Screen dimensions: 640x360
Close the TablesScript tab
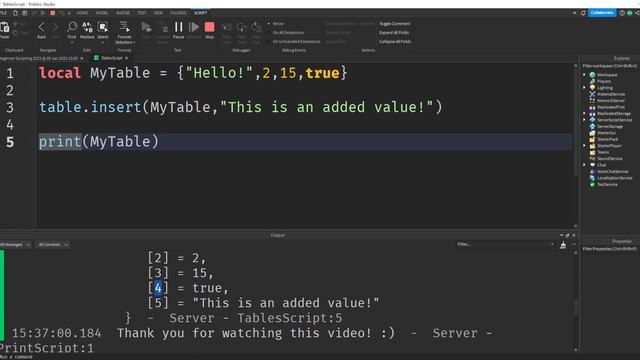[127, 58]
